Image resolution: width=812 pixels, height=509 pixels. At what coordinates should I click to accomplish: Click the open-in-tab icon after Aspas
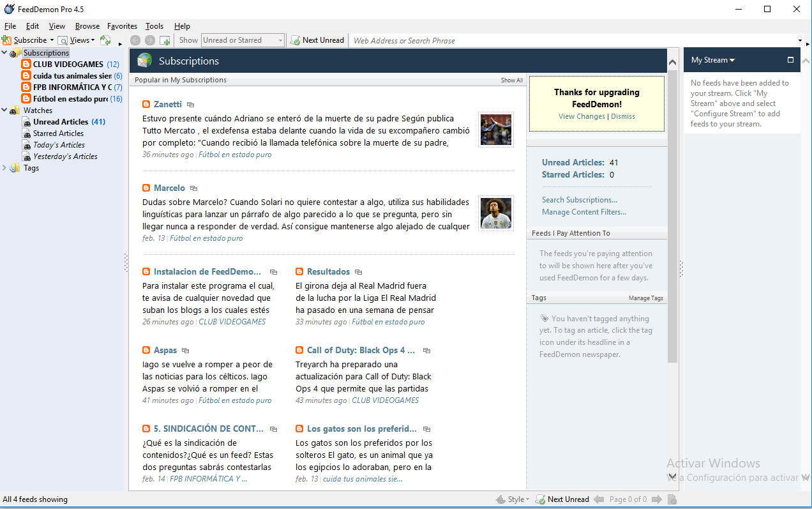[x=186, y=351]
